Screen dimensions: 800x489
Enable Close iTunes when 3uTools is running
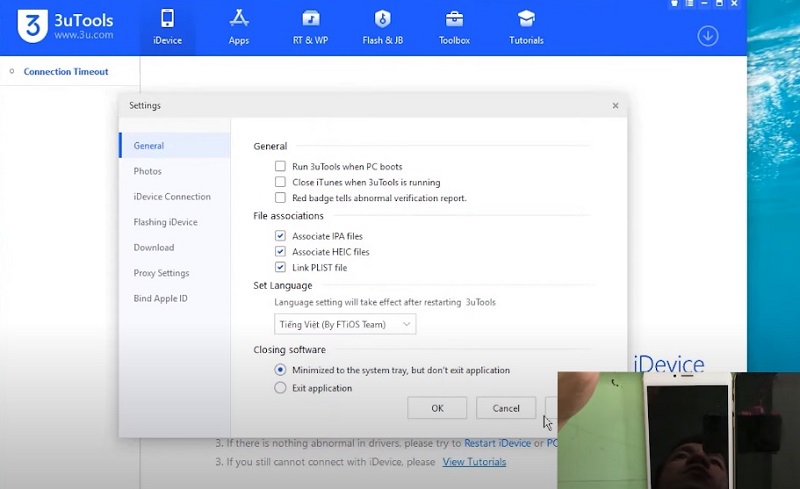(x=280, y=182)
